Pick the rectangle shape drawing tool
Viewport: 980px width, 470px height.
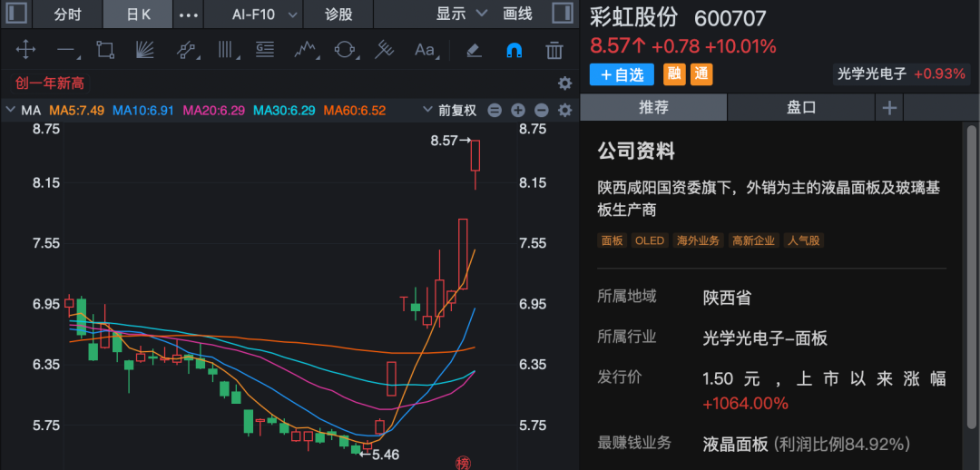click(x=105, y=50)
